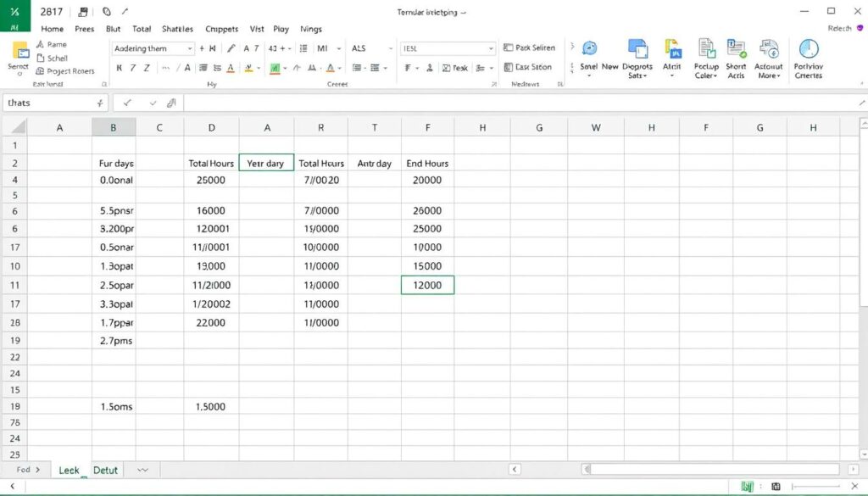Click the horizontal scrollbar left arrow
868x496 pixels.
pos(515,470)
